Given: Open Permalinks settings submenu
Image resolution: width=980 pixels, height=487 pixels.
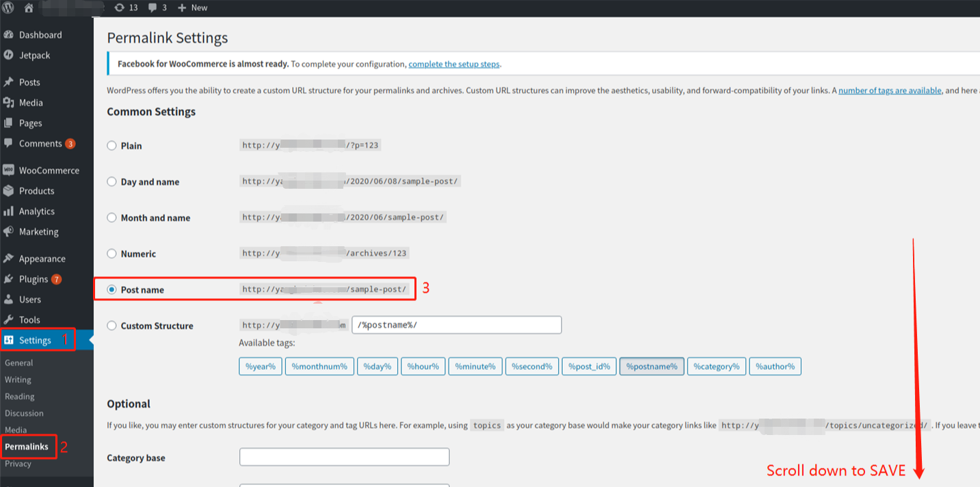Looking at the screenshot, I should (27, 447).
